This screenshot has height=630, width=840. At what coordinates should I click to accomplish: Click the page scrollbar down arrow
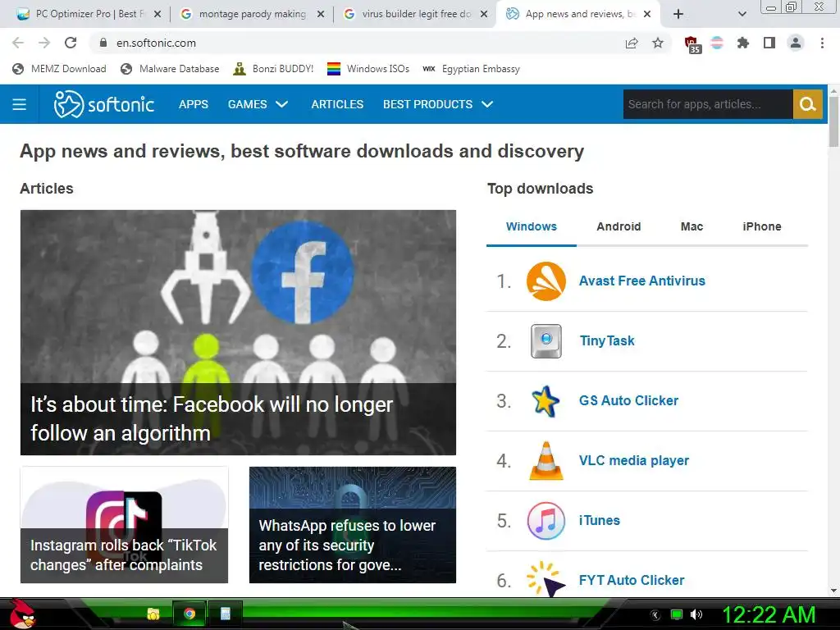click(833, 591)
